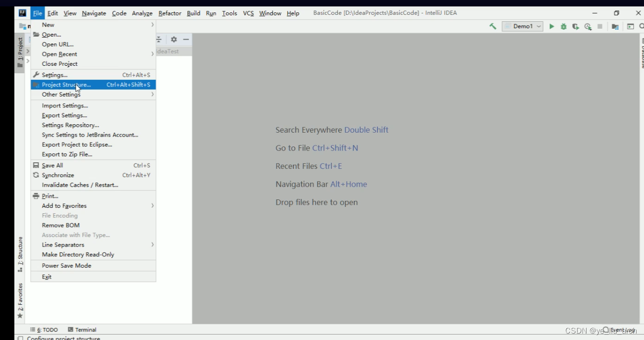
Task: Click the File menu in menu bar
Action: 38,13
